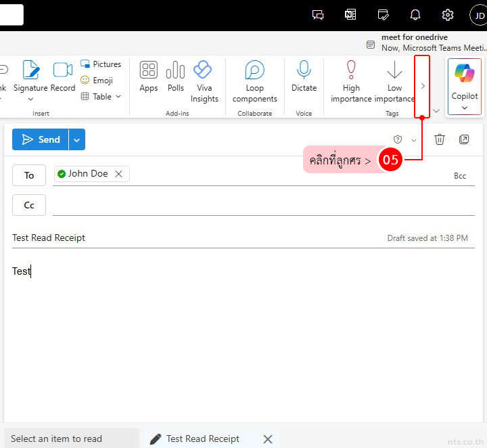Pop out message to new window

coord(464,139)
